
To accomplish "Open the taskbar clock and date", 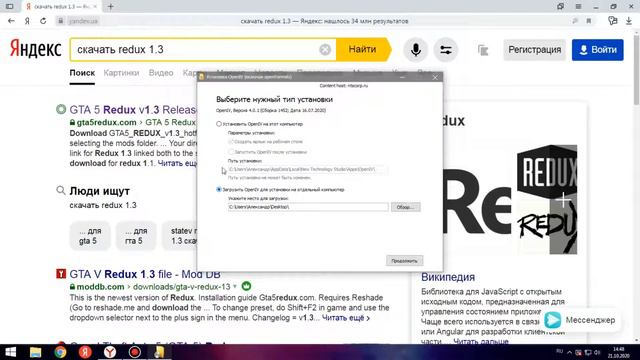I will click(618, 352).
